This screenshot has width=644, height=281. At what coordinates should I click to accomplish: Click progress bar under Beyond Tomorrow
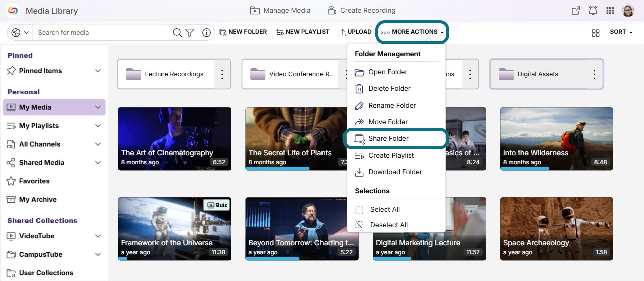(272, 259)
